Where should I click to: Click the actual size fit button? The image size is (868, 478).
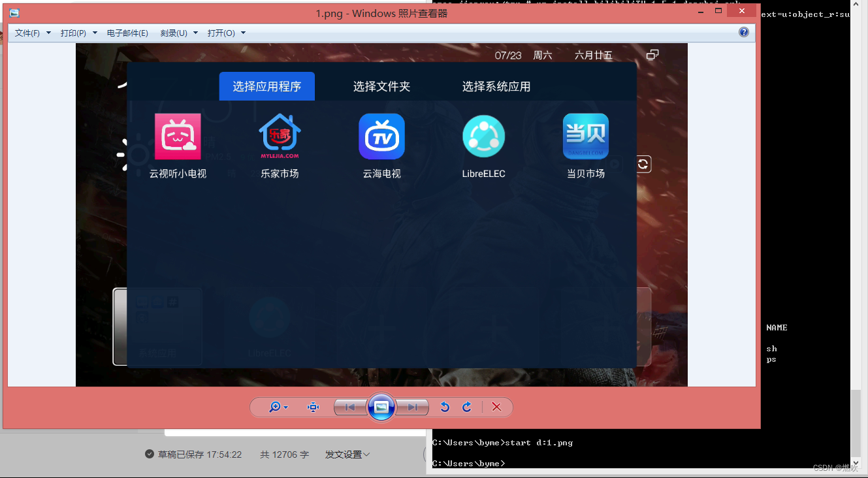[x=313, y=407]
